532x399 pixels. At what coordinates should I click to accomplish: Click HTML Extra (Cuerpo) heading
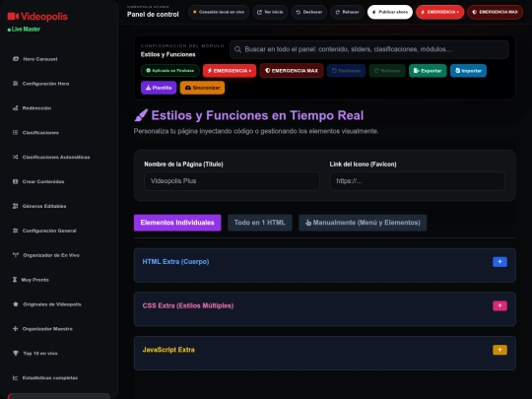point(175,262)
